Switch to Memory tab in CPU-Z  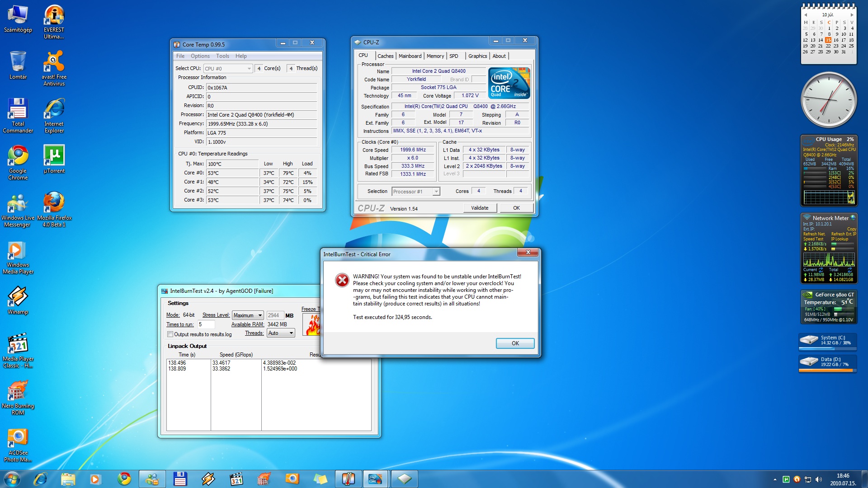pyautogui.click(x=435, y=56)
